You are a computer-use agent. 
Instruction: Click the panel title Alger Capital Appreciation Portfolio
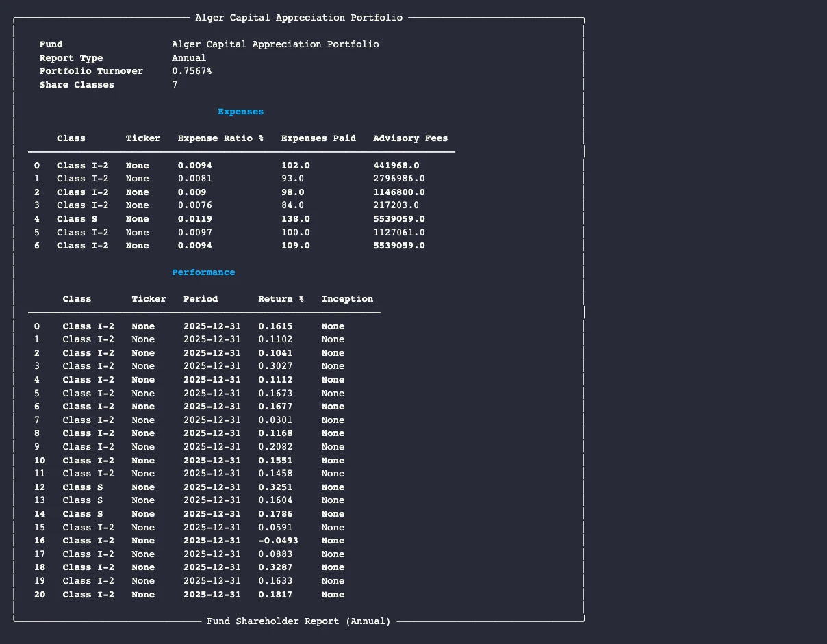pos(298,18)
